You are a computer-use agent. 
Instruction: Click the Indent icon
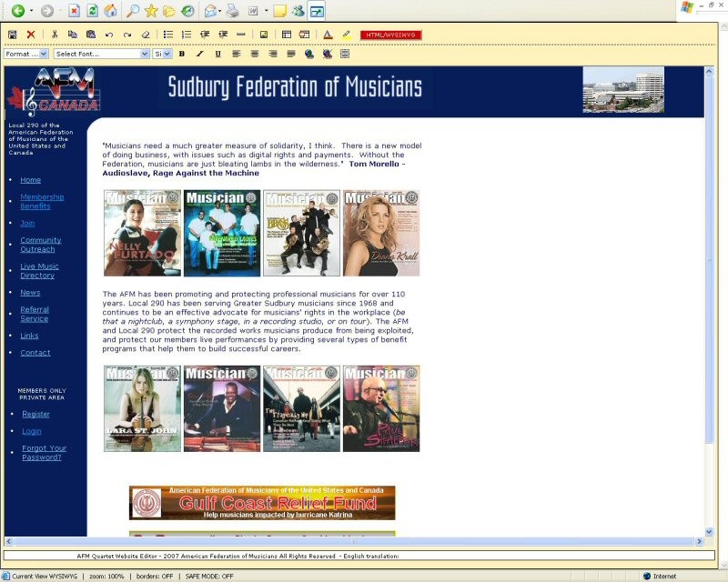coord(223,35)
